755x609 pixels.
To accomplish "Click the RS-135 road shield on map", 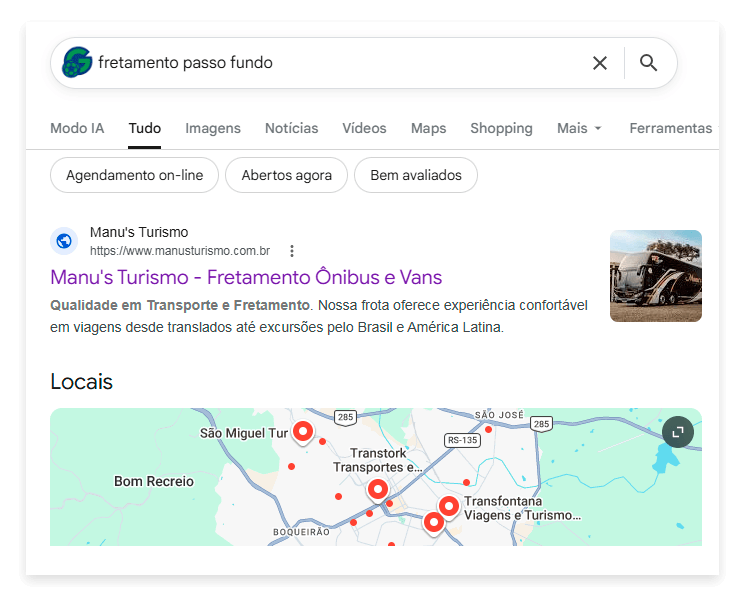I will pos(462,440).
